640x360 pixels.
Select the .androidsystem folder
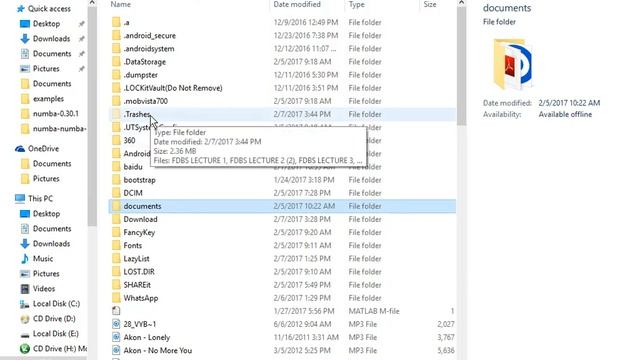click(149, 49)
